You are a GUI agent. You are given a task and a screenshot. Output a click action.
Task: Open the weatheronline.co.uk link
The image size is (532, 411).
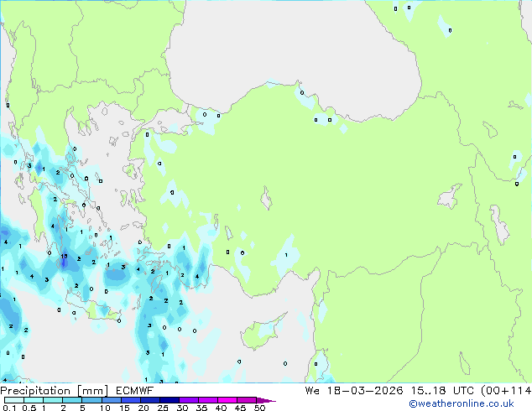pyautogui.click(x=462, y=403)
